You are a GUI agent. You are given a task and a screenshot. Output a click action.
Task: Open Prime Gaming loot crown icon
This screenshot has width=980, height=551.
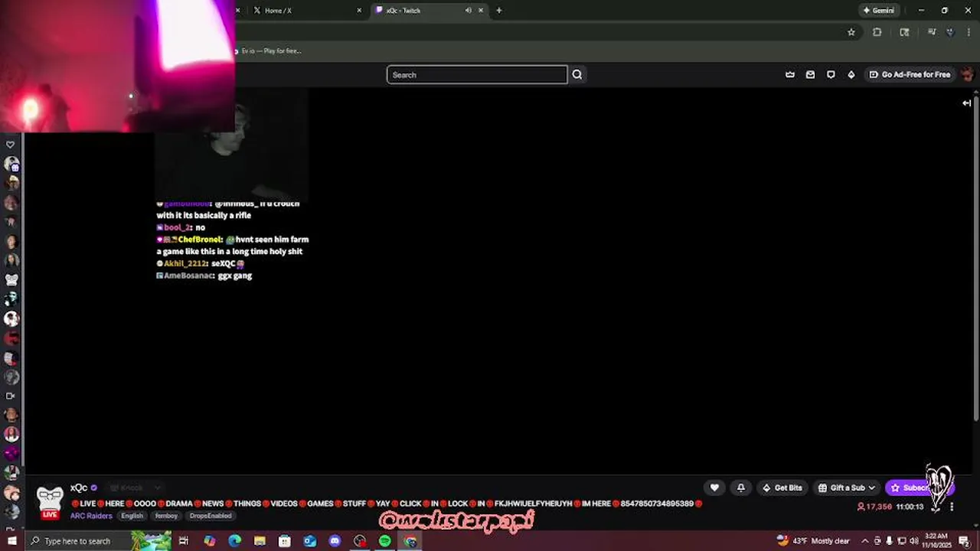(x=790, y=74)
